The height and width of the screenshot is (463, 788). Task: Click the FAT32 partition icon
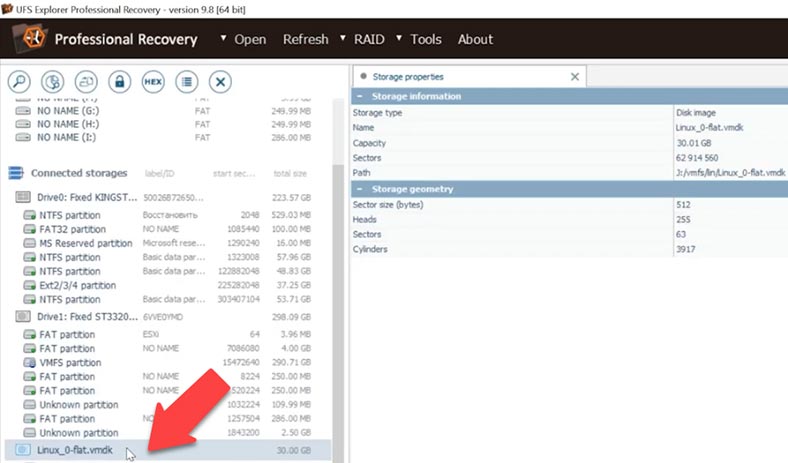pyautogui.click(x=30, y=229)
